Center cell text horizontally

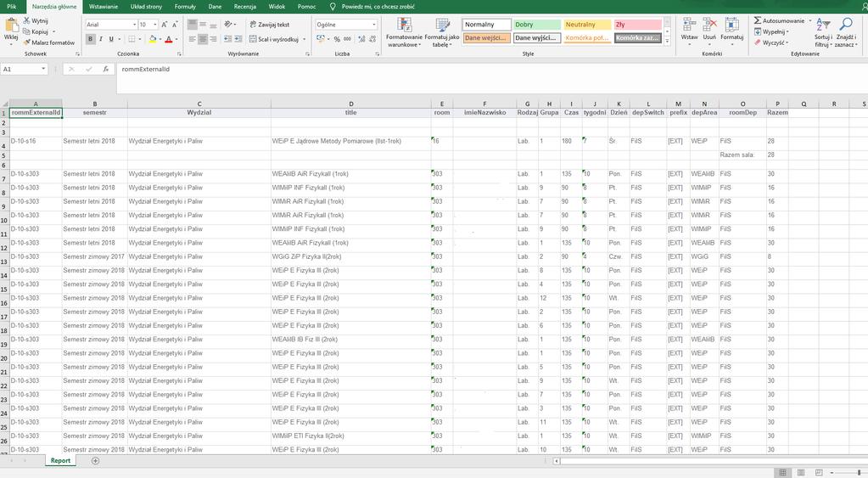203,39
